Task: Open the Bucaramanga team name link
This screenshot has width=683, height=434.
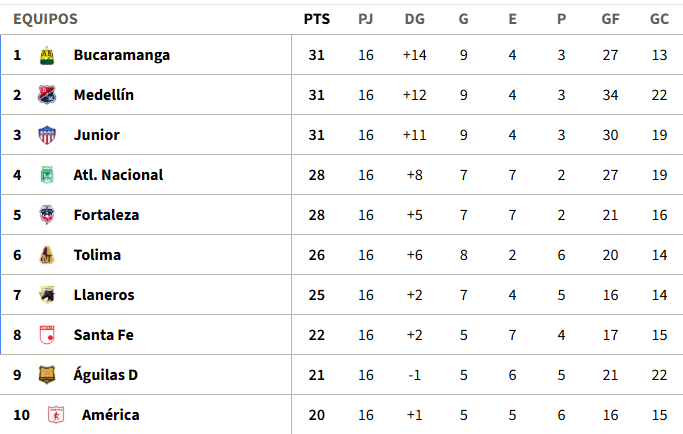Action: point(121,55)
